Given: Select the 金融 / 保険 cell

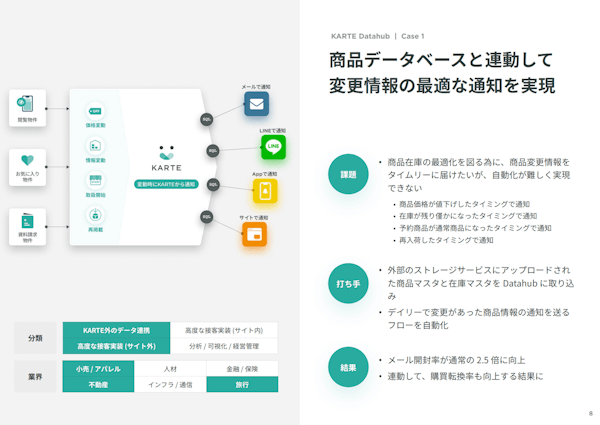Looking at the screenshot, I should (242, 369).
